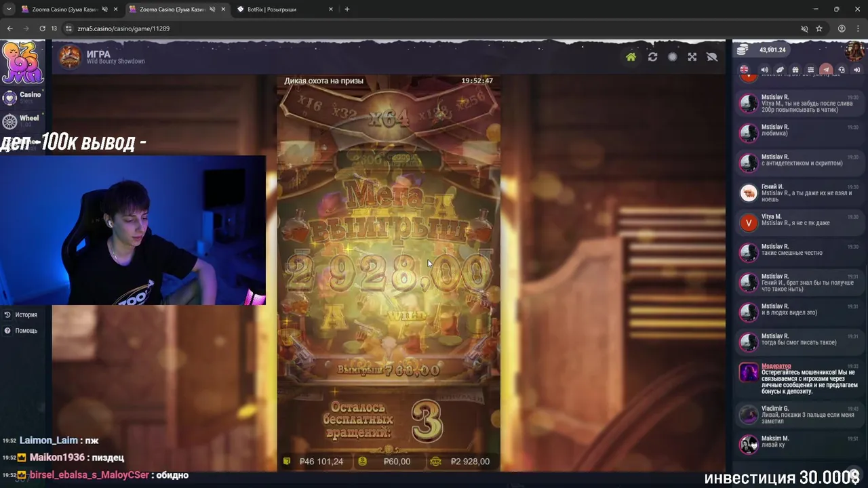Viewport: 868px width, 488px height.
Task: Click Vladimir G. chat message
Action: (799, 415)
